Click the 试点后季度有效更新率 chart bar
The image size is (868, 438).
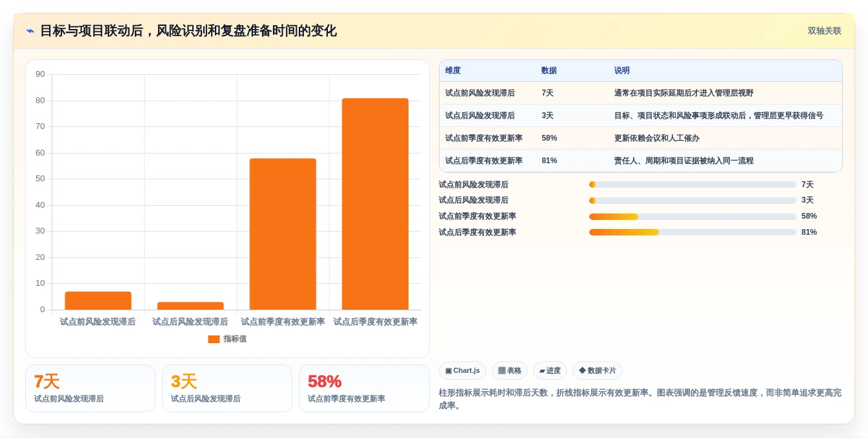click(x=375, y=204)
